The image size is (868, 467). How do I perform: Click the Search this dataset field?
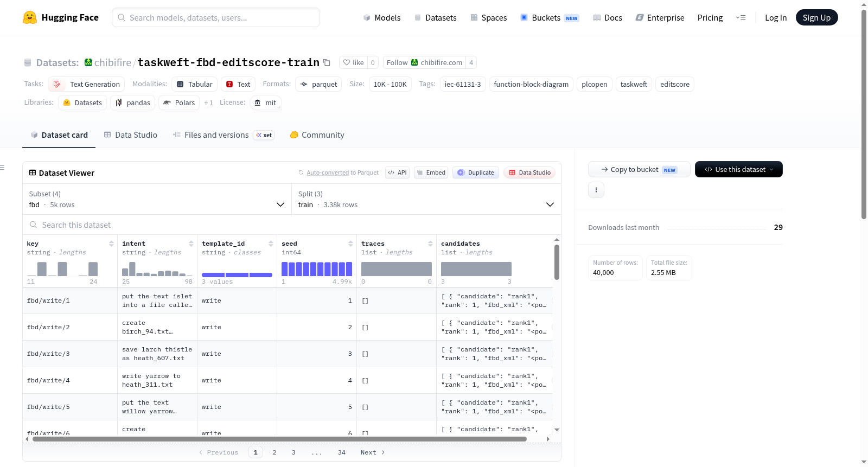tap(292, 225)
